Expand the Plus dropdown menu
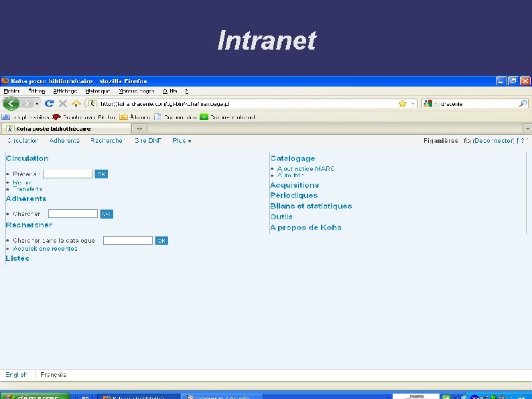The image size is (532, 399). point(182,141)
